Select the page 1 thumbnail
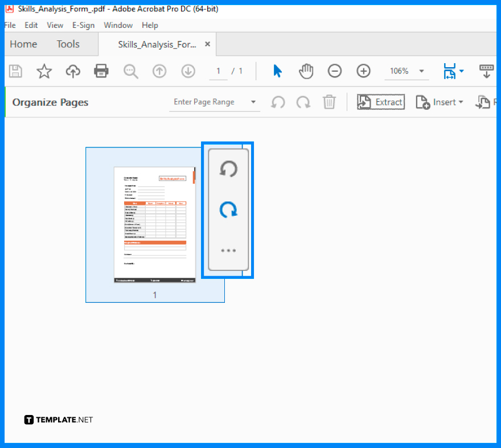501x448 pixels. coord(154,224)
